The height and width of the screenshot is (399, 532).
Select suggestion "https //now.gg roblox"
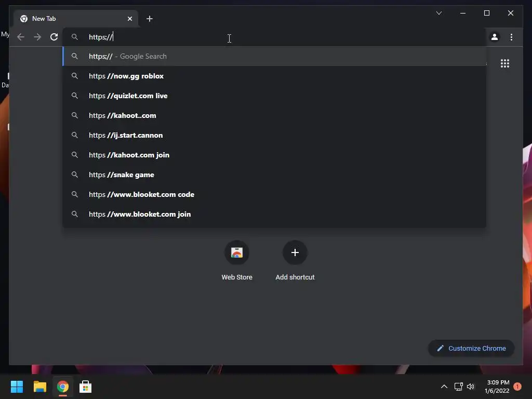(x=274, y=76)
